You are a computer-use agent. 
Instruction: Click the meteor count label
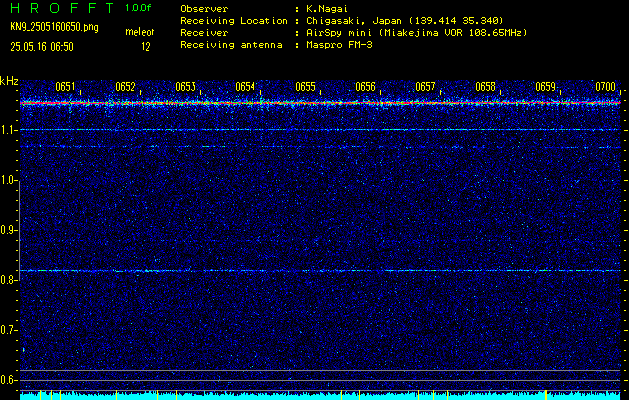point(140,32)
